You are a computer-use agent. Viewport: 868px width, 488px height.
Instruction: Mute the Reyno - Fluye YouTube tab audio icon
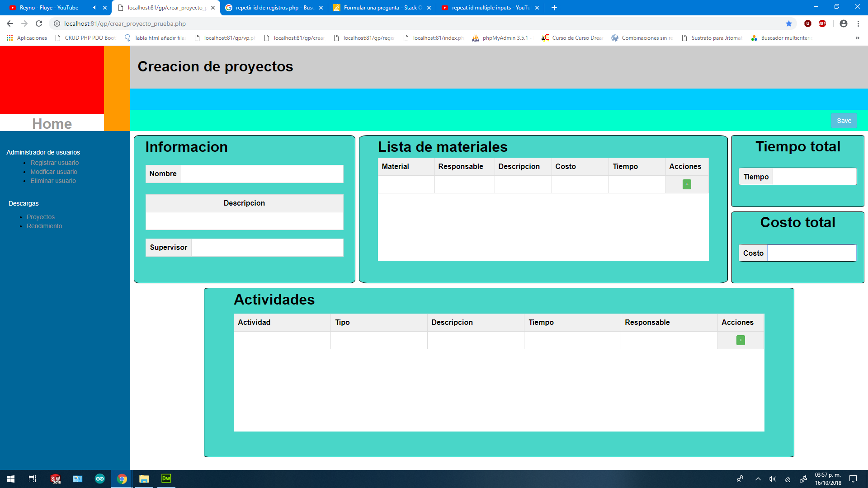pyautogui.click(x=95, y=8)
